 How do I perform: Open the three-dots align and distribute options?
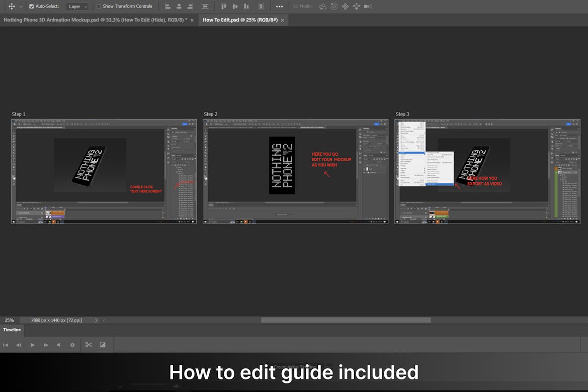(x=280, y=7)
